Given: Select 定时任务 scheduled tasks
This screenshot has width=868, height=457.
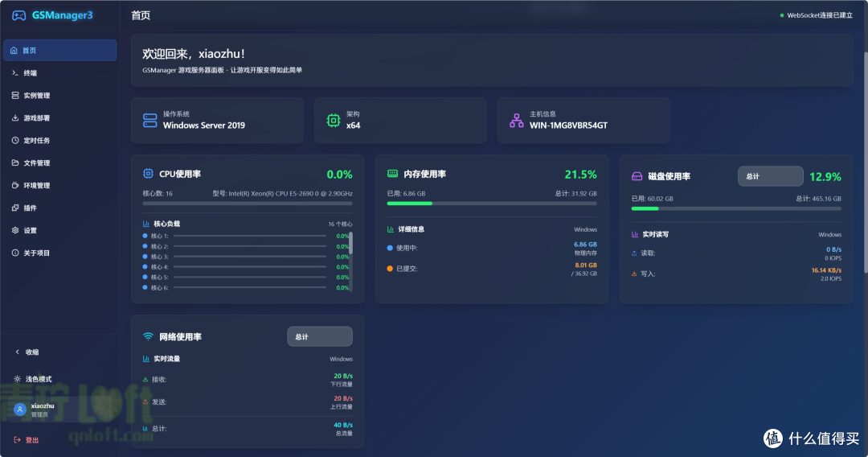Looking at the screenshot, I should click(x=59, y=141).
